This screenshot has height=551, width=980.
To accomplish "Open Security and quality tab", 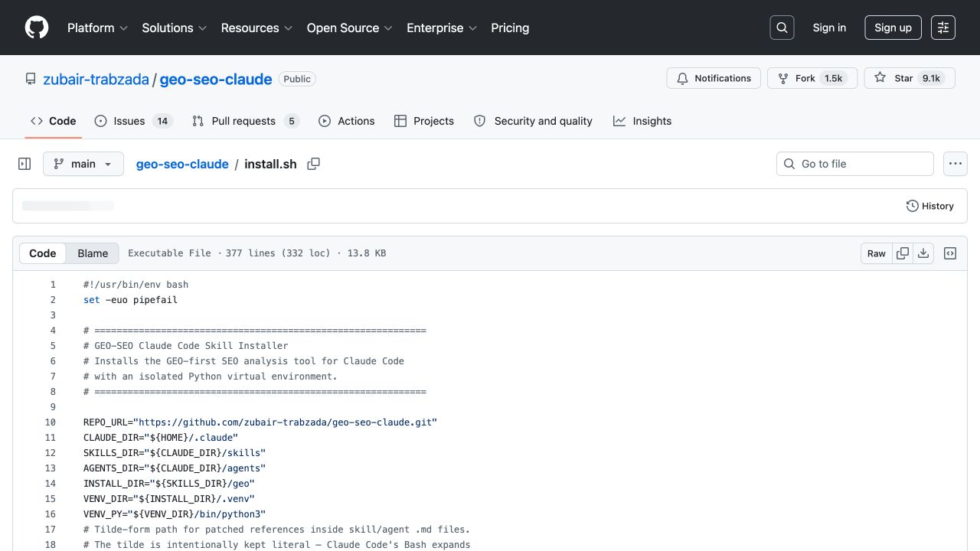I will (x=533, y=121).
